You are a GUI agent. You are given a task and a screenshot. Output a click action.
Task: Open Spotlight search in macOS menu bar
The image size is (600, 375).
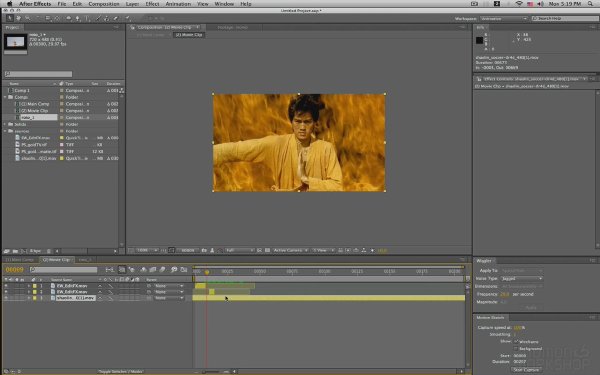coord(591,4)
